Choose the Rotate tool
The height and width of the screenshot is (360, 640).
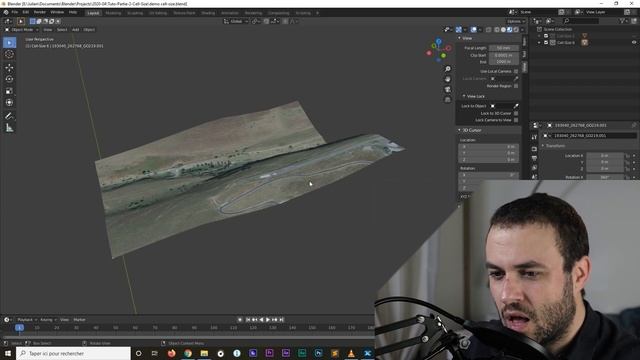click(9, 79)
